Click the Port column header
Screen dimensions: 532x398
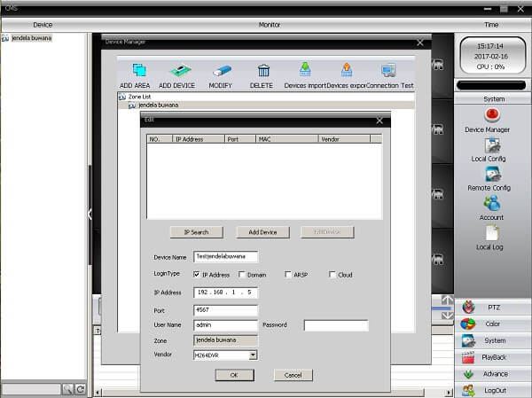[x=240, y=139]
